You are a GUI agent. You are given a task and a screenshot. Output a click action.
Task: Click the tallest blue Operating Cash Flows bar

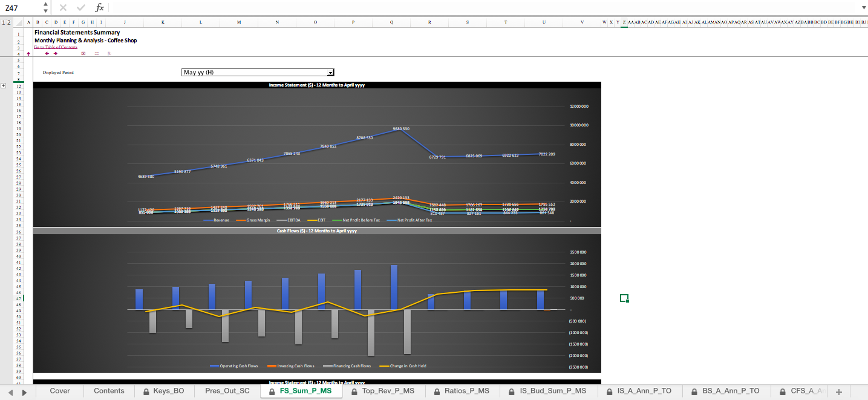tap(394, 287)
